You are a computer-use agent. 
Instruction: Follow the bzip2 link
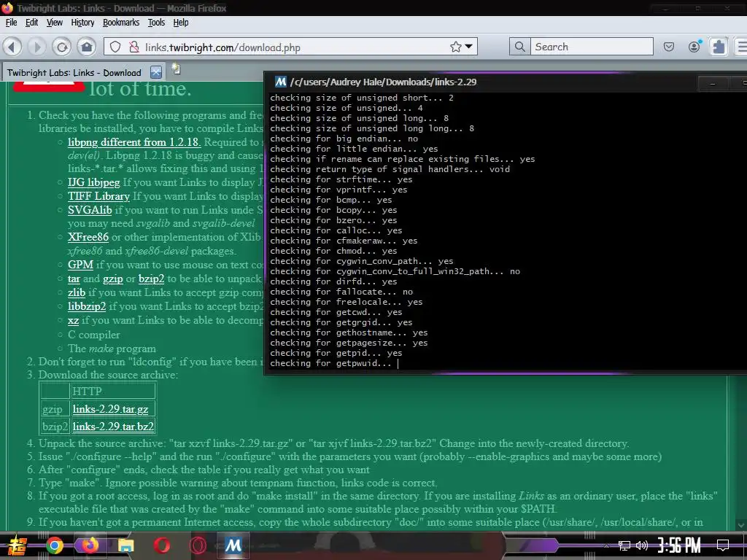[x=152, y=279]
